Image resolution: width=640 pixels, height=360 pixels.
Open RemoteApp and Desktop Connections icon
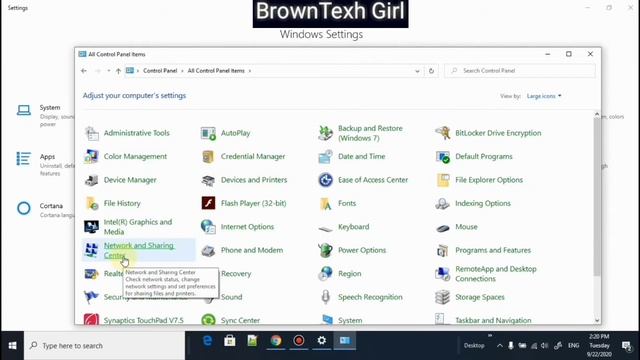tap(442, 274)
